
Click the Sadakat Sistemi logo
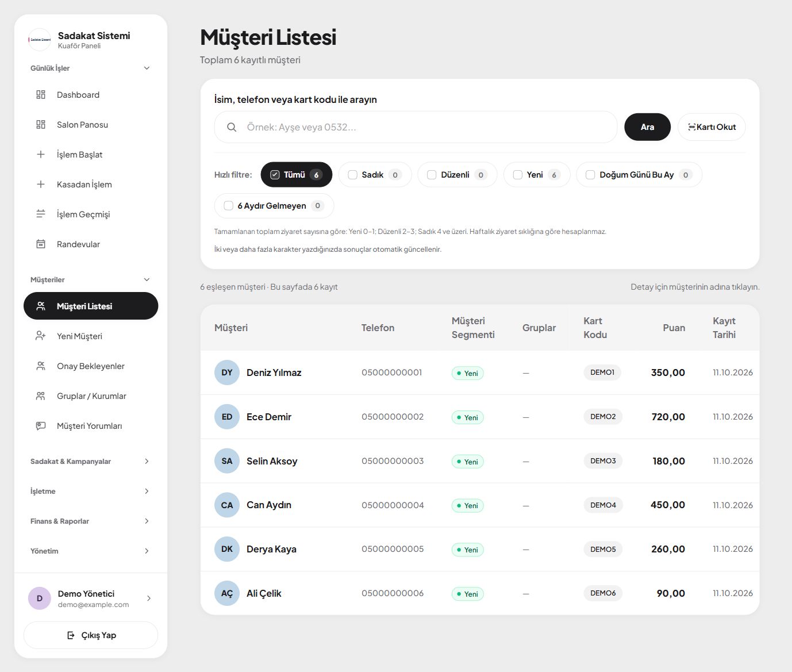[40, 40]
